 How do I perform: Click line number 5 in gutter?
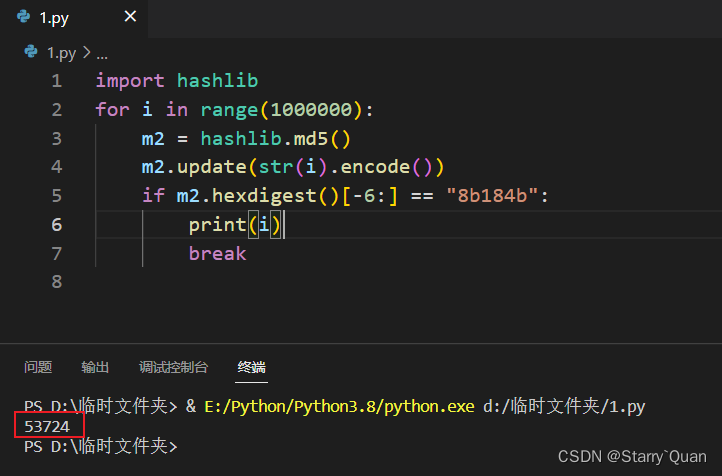(57, 196)
